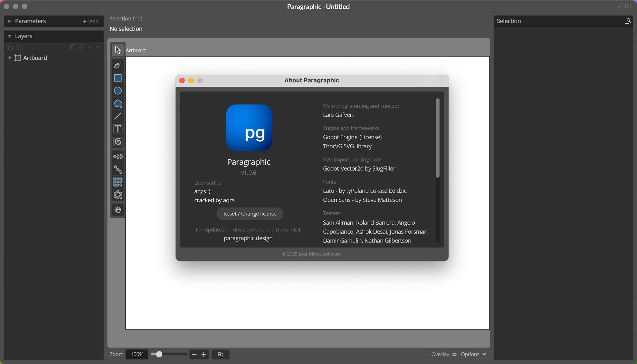Screen dimensions: 637x364
Task: Select the Hand pan tool
Action: click(118, 210)
